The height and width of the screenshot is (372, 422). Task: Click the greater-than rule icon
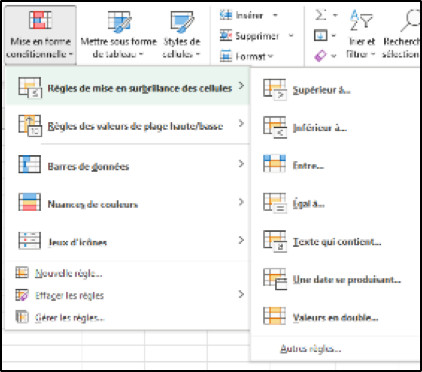point(275,90)
